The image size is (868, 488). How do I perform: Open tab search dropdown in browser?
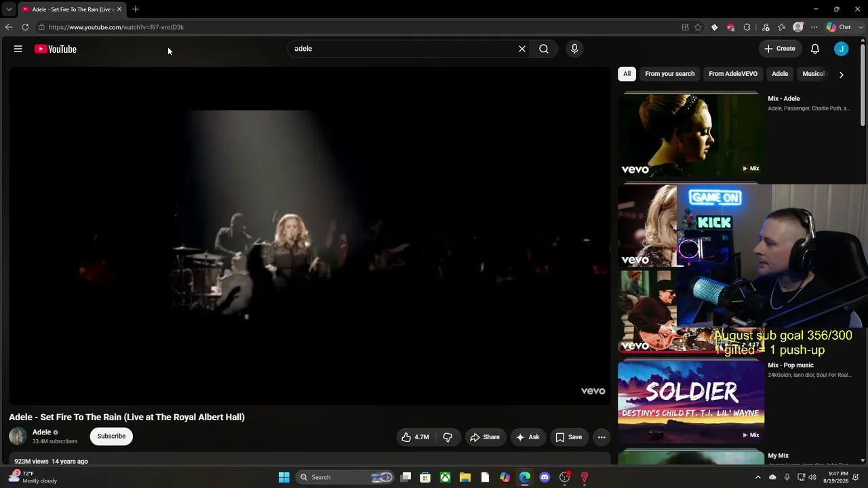[9, 9]
